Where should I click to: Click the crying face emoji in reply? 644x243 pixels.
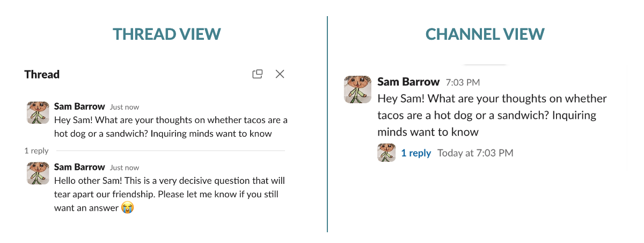click(127, 207)
